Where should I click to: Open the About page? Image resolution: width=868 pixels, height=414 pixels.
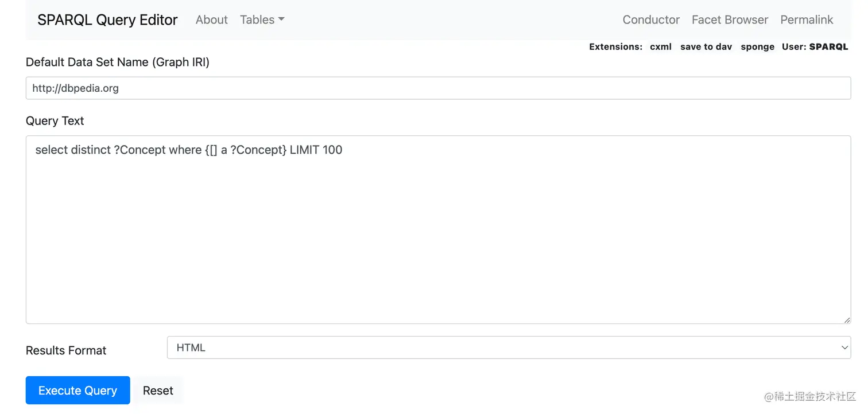click(211, 19)
